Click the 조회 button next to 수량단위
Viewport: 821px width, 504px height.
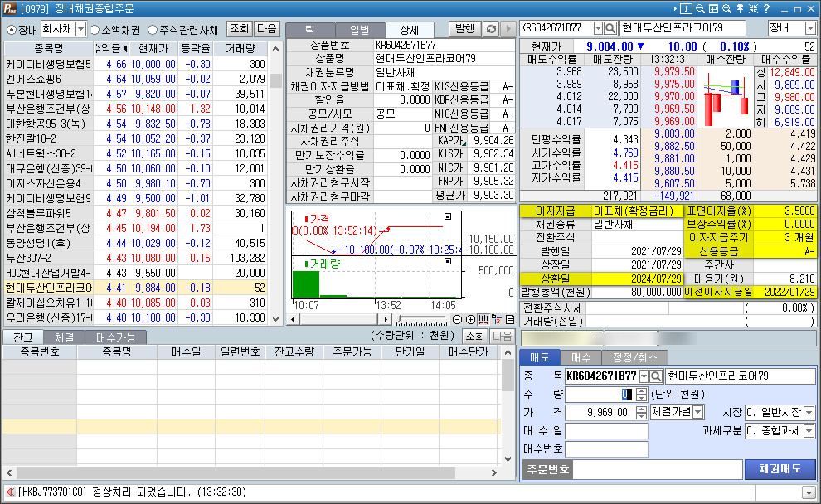tap(475, 336)
